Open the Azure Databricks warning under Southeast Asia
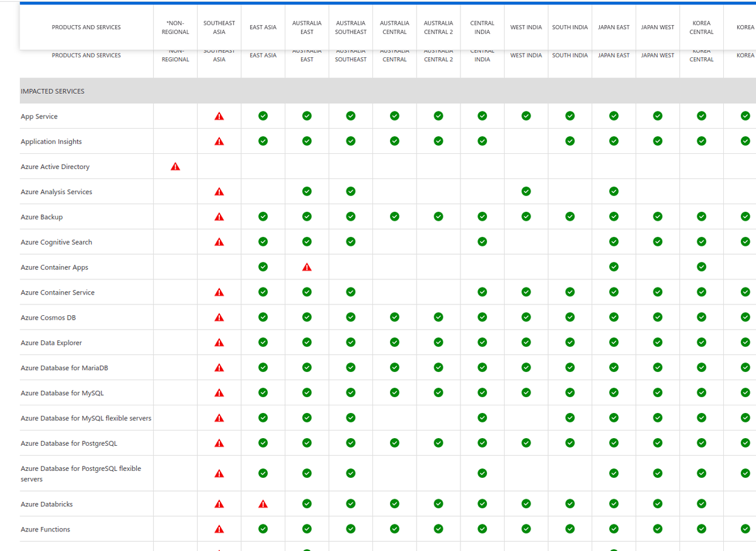This screenshot has width=756, height=551. click(219, 504)
